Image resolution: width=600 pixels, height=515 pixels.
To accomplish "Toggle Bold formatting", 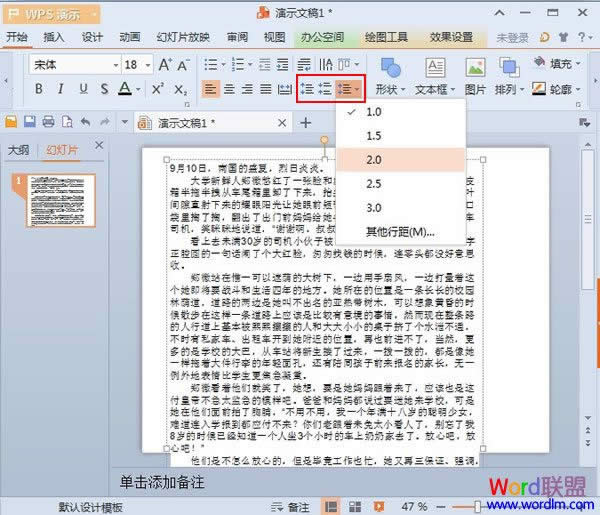I will (x=39, y=89).
